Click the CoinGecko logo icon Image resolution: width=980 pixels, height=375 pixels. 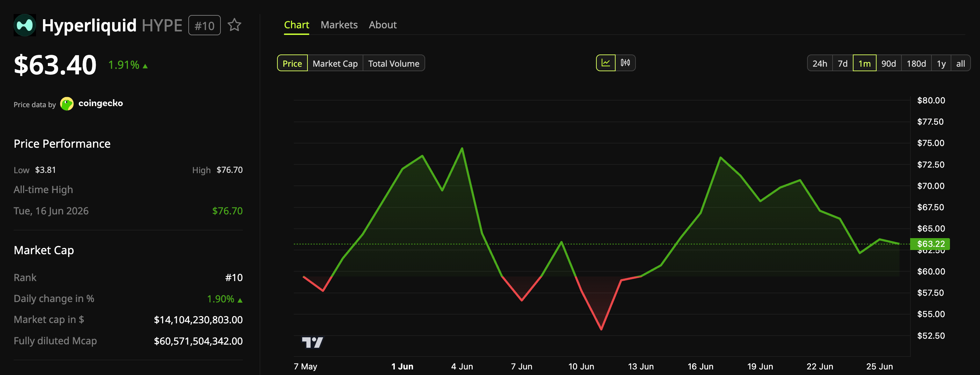[67, 103]
